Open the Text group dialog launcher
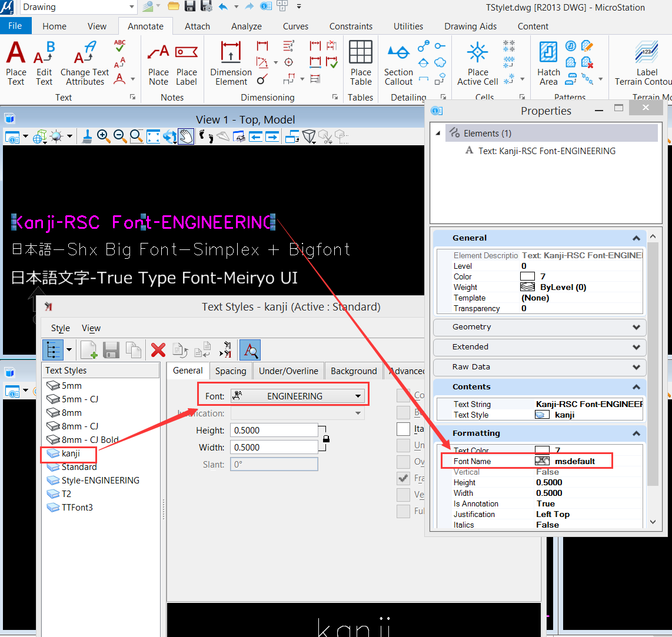672x637 pixels. click(133, 97)
